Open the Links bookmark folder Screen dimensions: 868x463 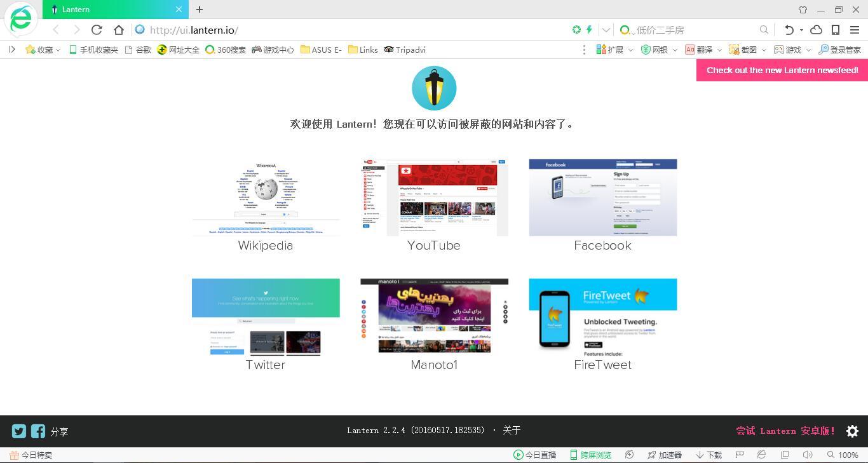click(363, 50)
